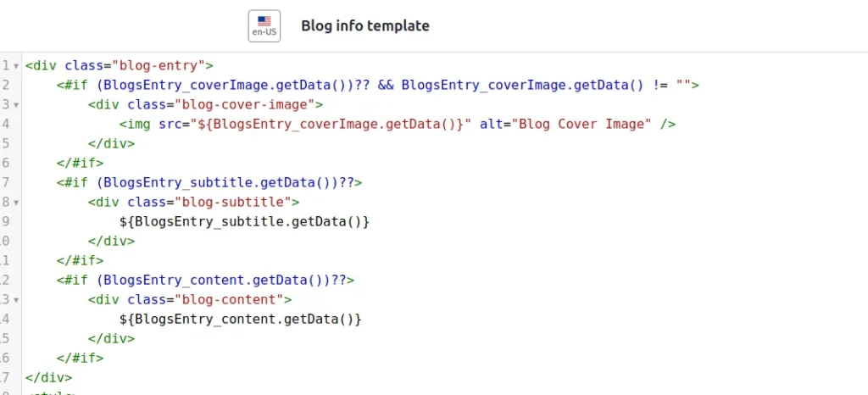The height and width of the screenshot is (395, 868).
Task: Click the final closing </div> on line 17
Action: pos(49,377)
